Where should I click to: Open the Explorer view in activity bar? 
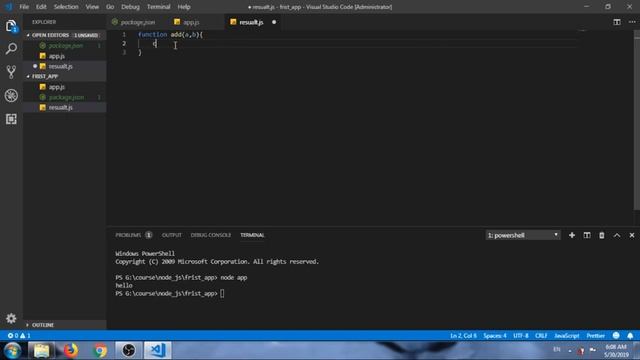pyautogui.click(x=11, y=26)
